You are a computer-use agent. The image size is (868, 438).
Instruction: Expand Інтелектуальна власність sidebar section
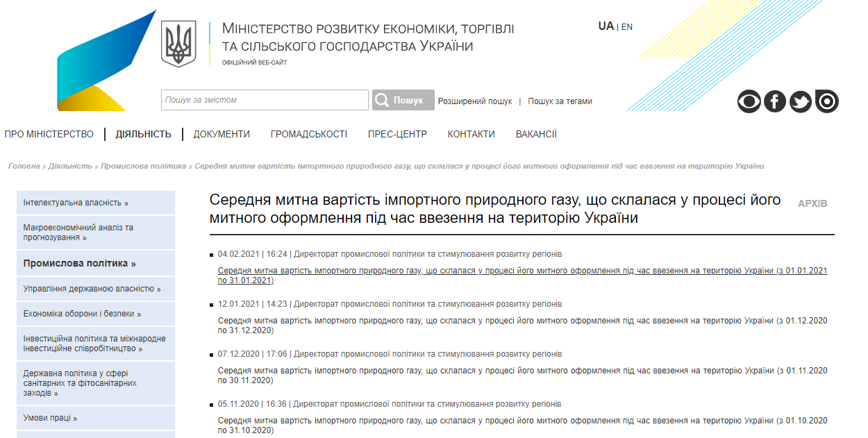pos(76,203)
